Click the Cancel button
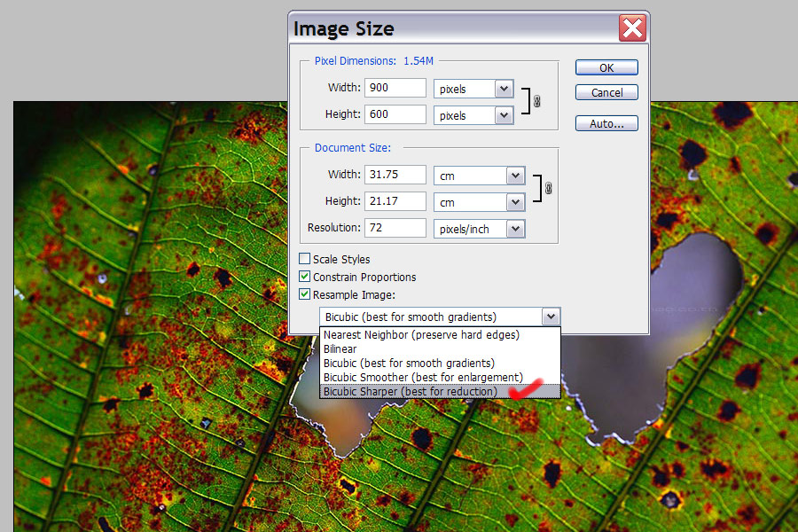The image size is (798, 532). click(x=606, y=93)
